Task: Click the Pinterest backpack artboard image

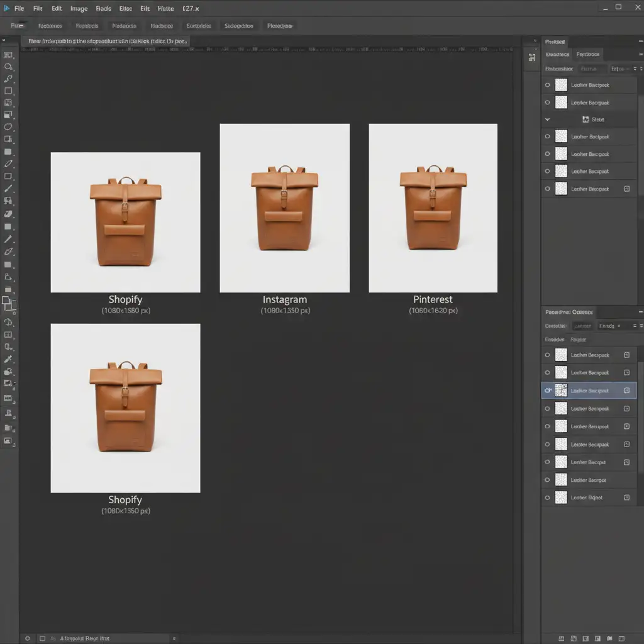Action: coord(433,208)
